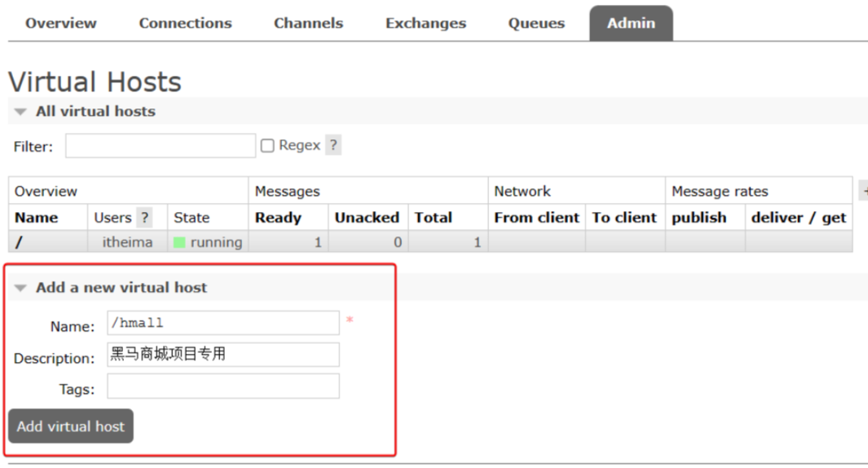Enable the Regex filter checkbox
The height and width of the screenshot is (468, 868).
pyautogui.click(x=267, y=146)
